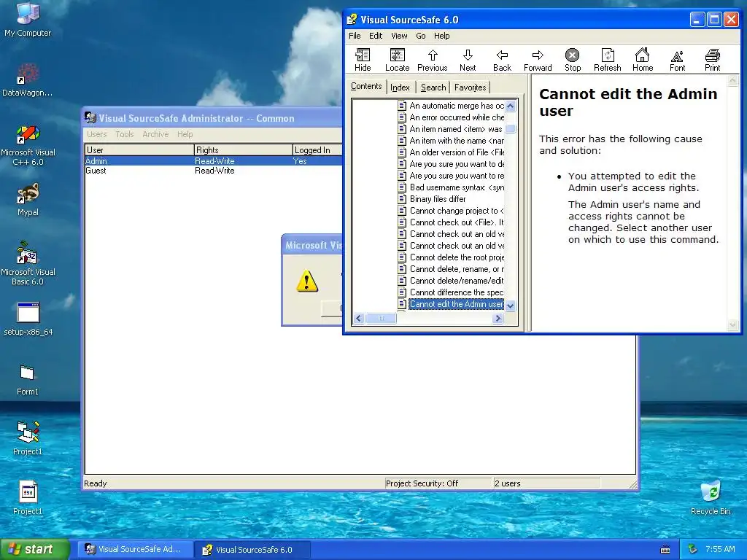Click the 7:55 AM clock
The height and width of the screenshot is (560, 747).
pyautogui.click(x=720, y=550)
